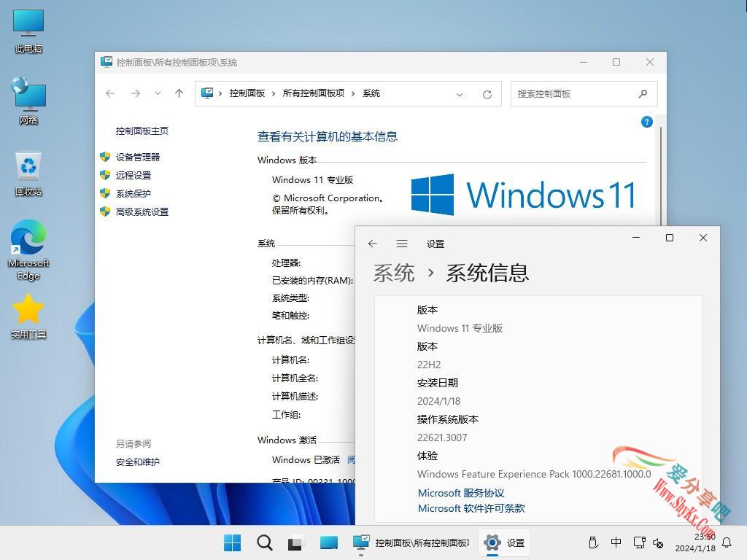Expand the address bar history dropdown
This screenshot has width=747, height=560.
click(x=460, y=94)
